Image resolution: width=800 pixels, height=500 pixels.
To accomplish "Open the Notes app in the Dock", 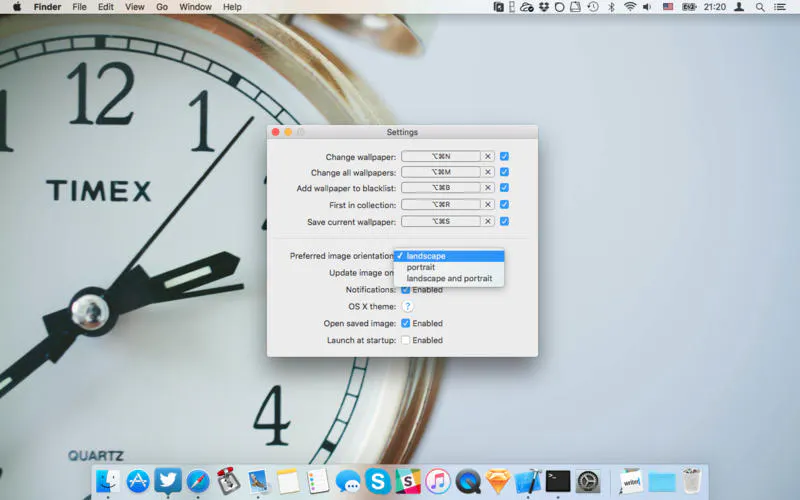I will (288, 481).
